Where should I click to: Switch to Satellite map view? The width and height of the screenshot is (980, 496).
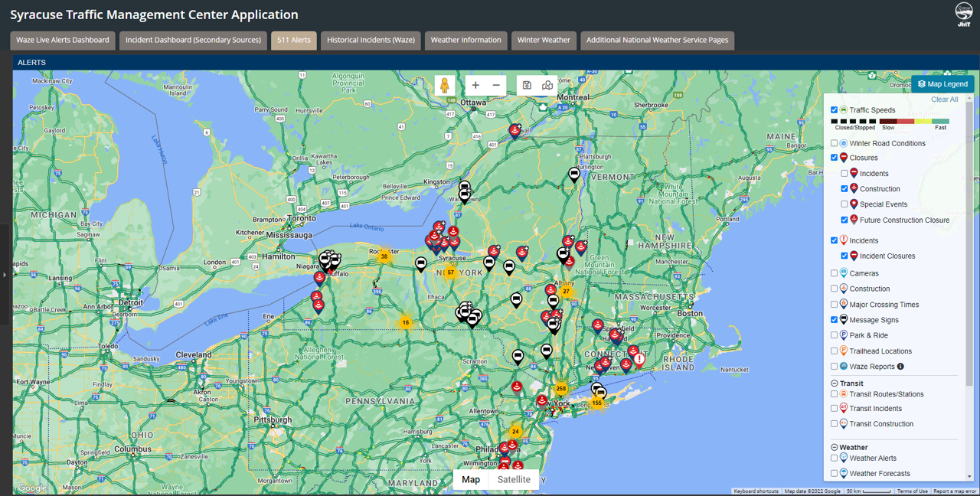point(514,479)
